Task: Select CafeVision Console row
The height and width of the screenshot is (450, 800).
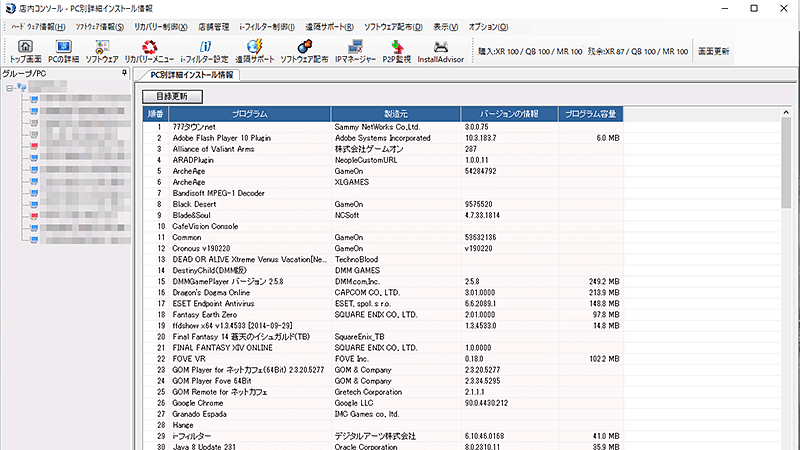Action: pos(383,227)
